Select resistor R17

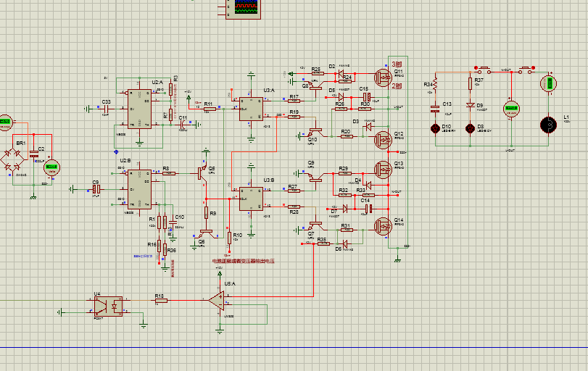point(294,101)
